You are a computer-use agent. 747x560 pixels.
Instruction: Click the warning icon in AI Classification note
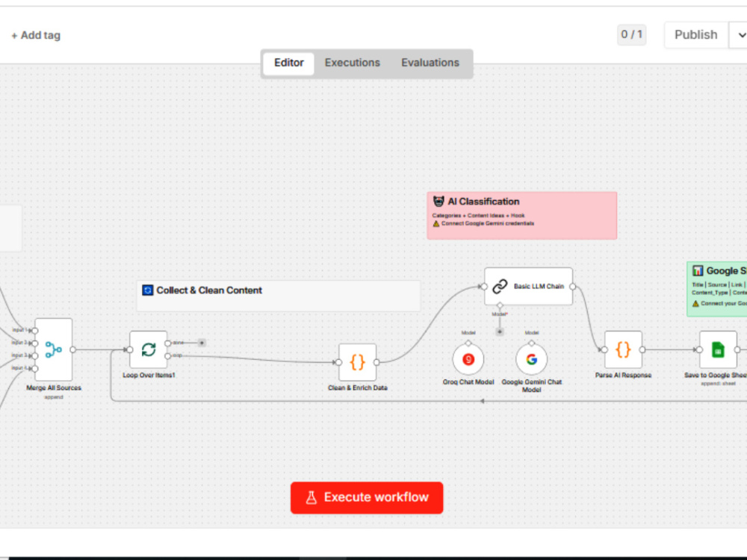436,223
